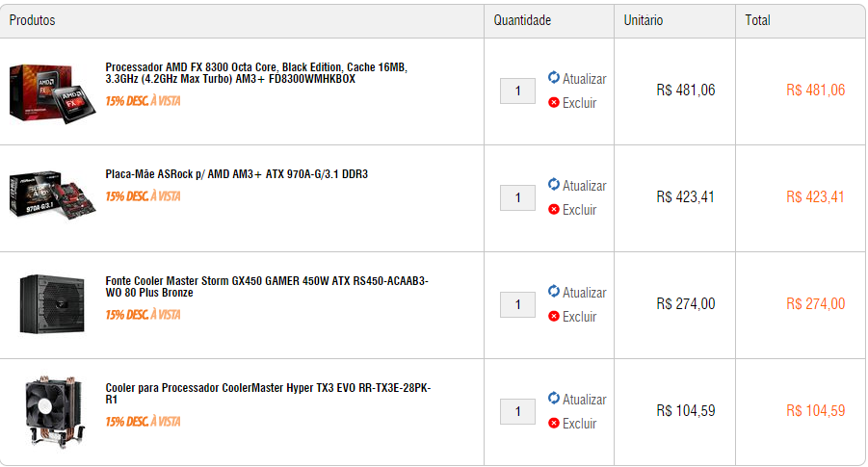
Task: Click the red Excluir icon for Hyper TX3 EVO cooler
Action: pos(554,423)
